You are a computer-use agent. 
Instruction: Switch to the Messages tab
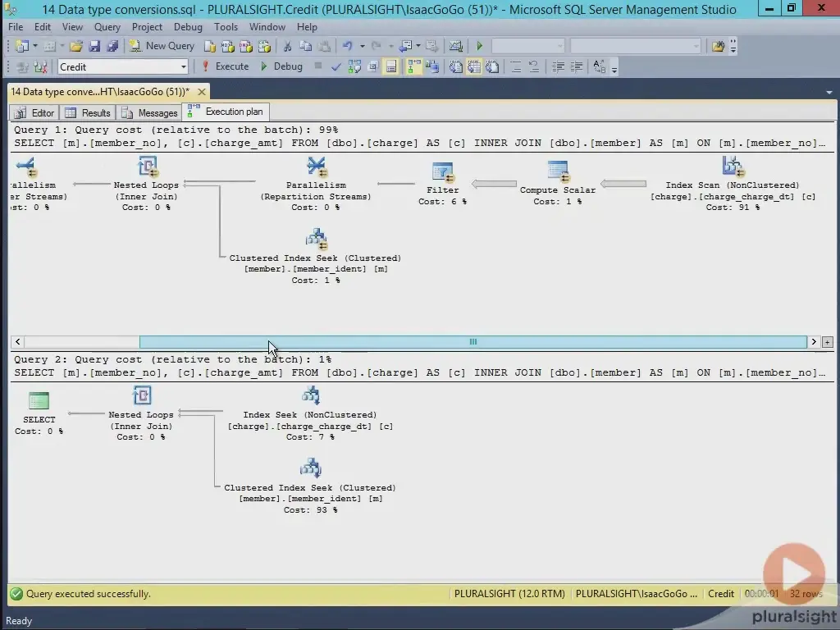(149, 112)
